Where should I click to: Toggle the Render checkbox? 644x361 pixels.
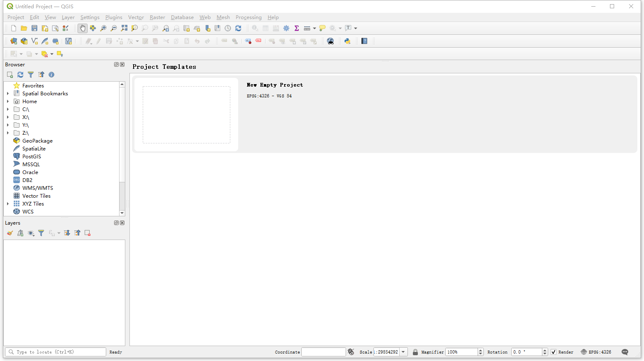(554, 352)
